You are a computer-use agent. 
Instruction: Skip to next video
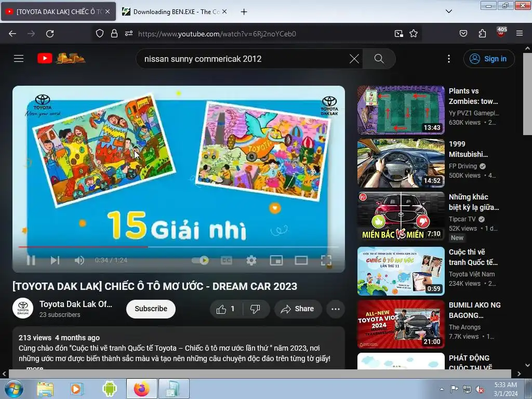[x=55, y=260]
